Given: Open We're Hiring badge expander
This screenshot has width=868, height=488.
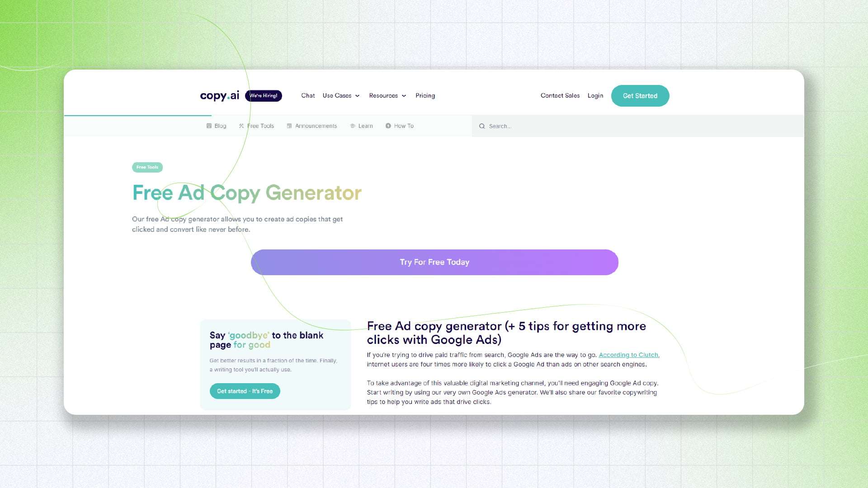Looking at the screenshot, I should (x=263, y=95).
